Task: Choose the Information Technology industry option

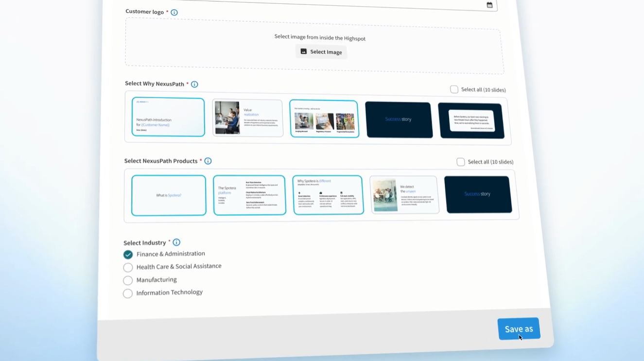Action: pyautogui.click(x=128, y=293)
